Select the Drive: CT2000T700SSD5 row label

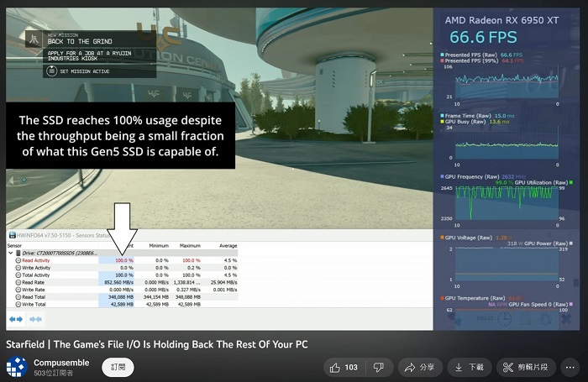[x=60, y=253]
